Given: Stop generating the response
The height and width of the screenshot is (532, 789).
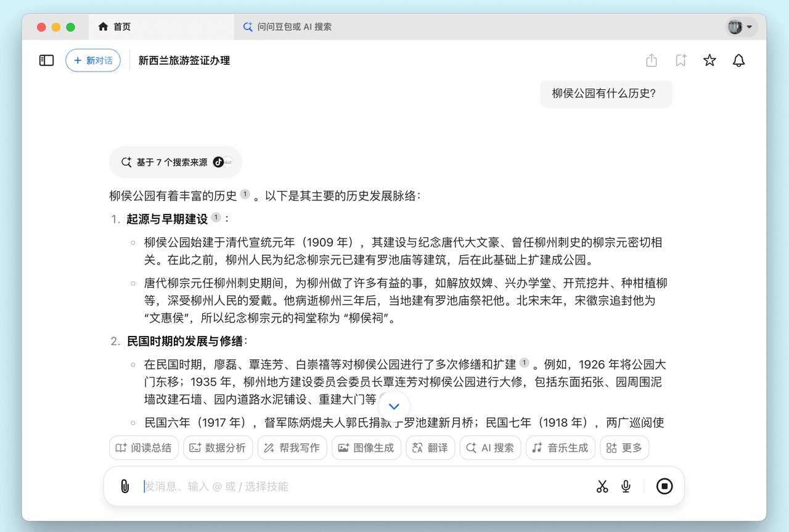Looking at the screenshot, I should tap(664, 486).
